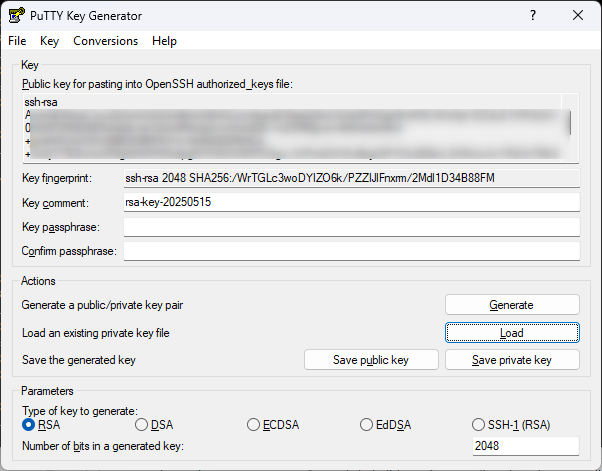602x471 pixels.
Task: Click the Key fingerprint field
Action: tap(352, 178)
